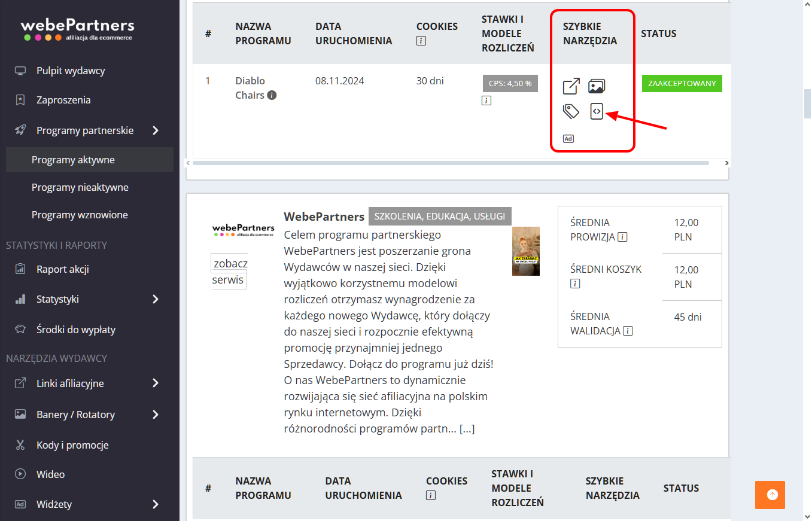Click the CPS: 4,50 % rate badge

(x=510, y=83)
